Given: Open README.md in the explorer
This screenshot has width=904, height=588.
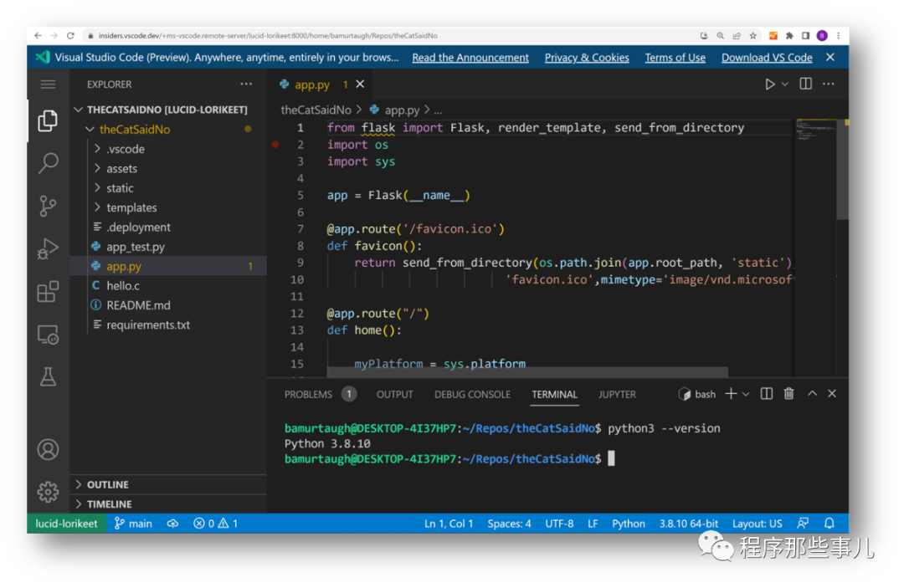Looking at the screenshot, I should click(169, 306).
